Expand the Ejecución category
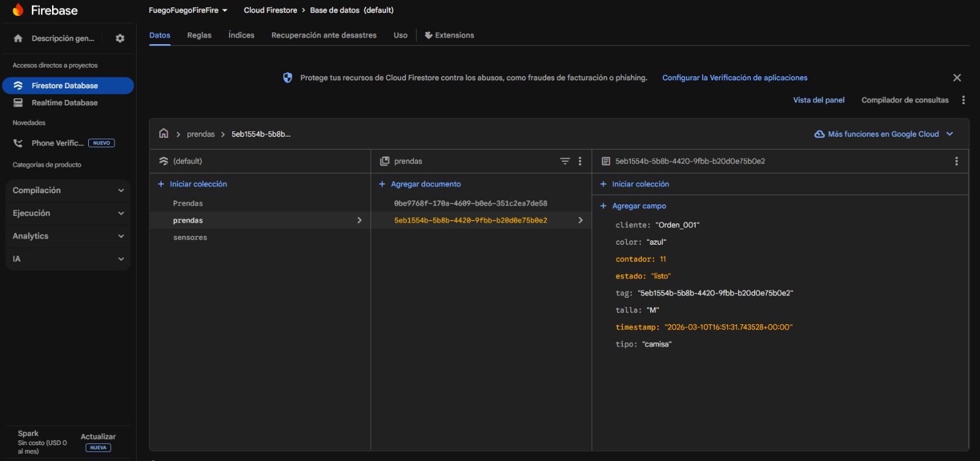This screenshot has width=980, height=461. click(67, 213)
